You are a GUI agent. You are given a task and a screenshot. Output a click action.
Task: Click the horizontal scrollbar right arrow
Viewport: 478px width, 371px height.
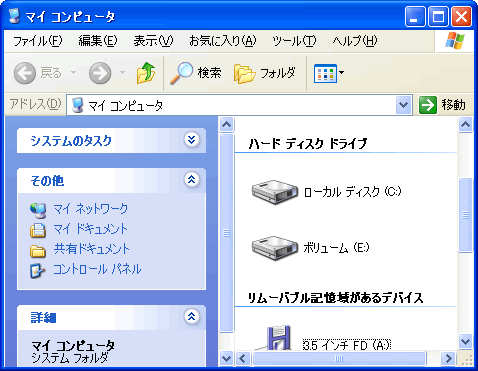(x=449, y=359)
